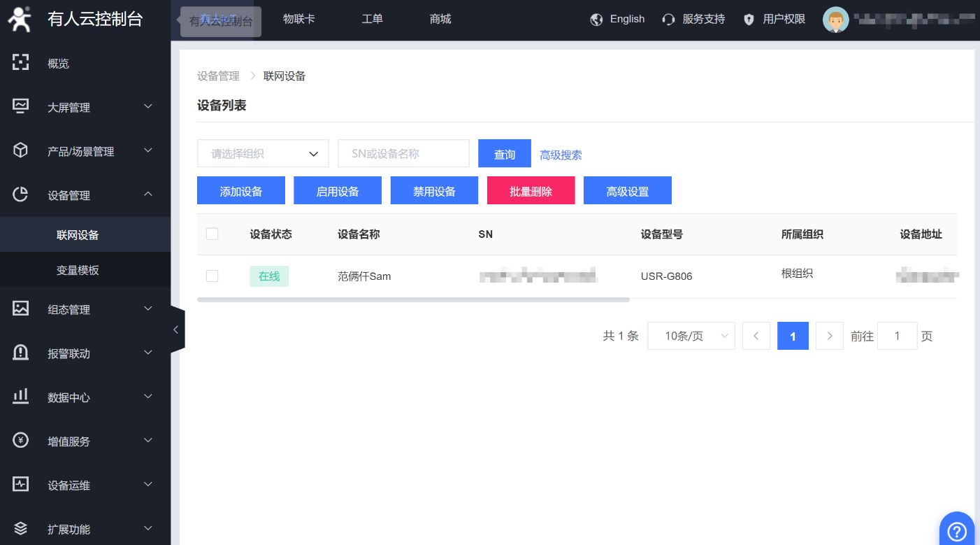Click the 报警联动 alarm icon
The image size is (980, 545).
[21, 353]
